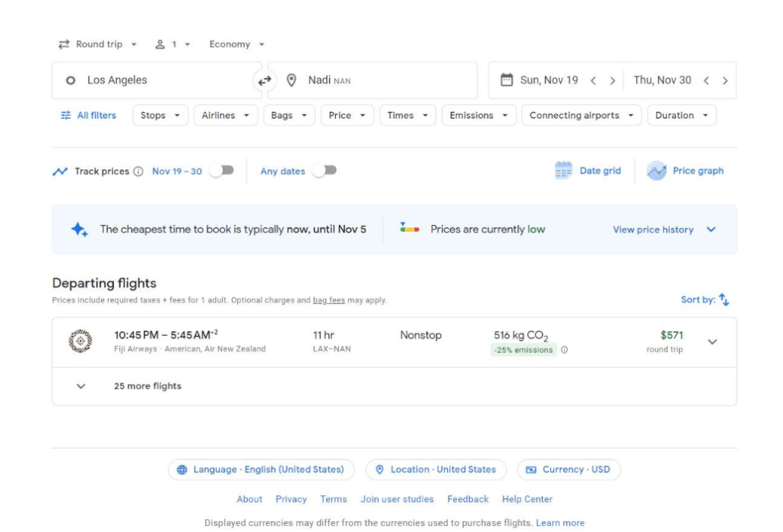Click the Currency · USD button

pos(569,469)
